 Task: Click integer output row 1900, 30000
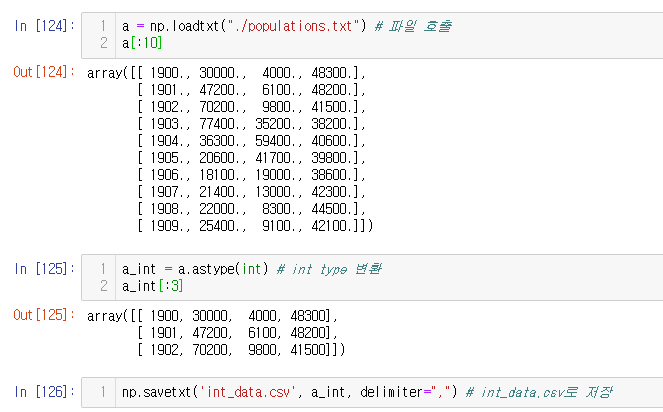(212, 316)
